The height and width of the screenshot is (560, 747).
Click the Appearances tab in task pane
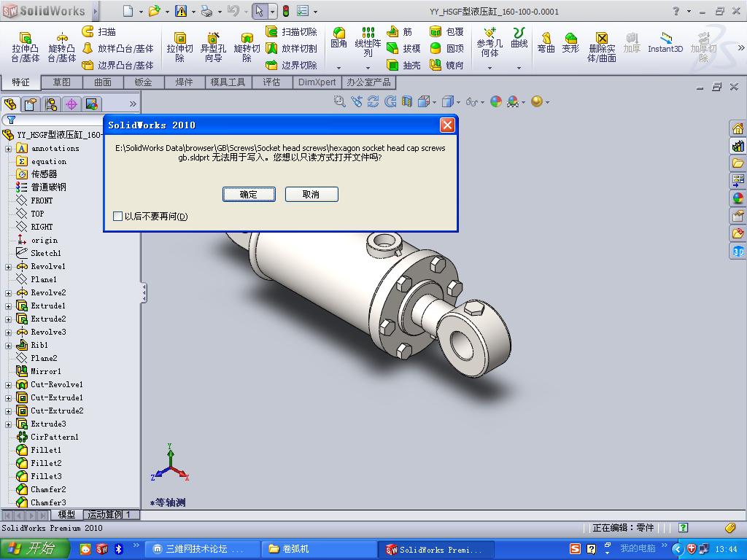738,198
